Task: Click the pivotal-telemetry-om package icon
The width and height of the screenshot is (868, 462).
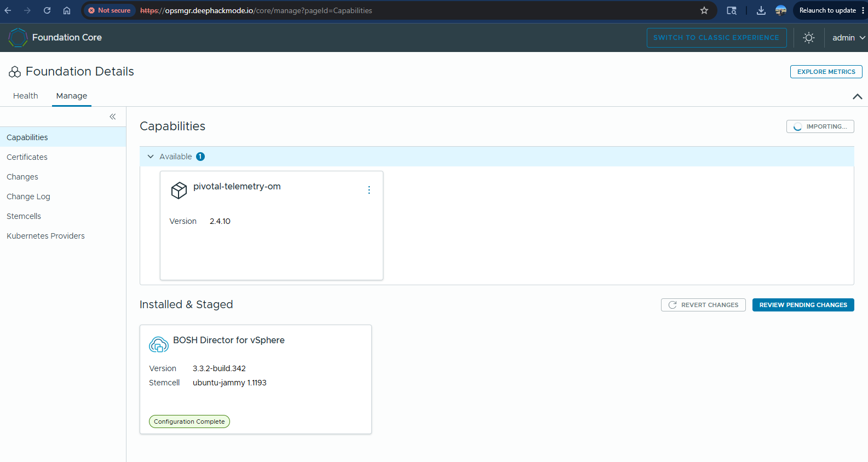Action: tap(179, 190)
